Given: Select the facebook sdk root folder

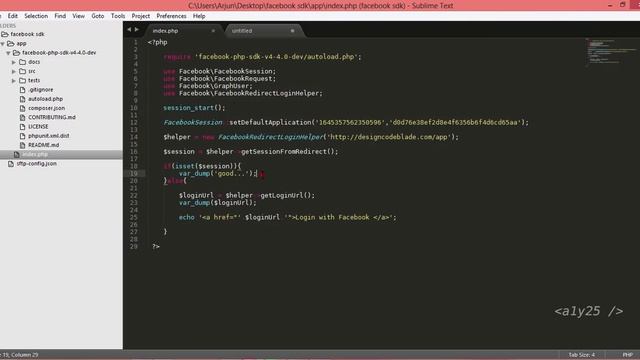Looking at the screenshot, I should (x=27, y=34).
